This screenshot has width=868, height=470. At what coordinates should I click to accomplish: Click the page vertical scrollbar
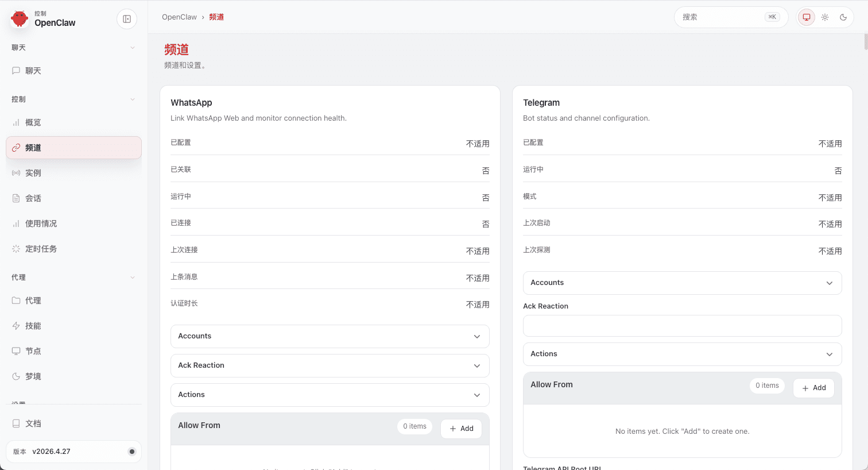coord(865,43)
